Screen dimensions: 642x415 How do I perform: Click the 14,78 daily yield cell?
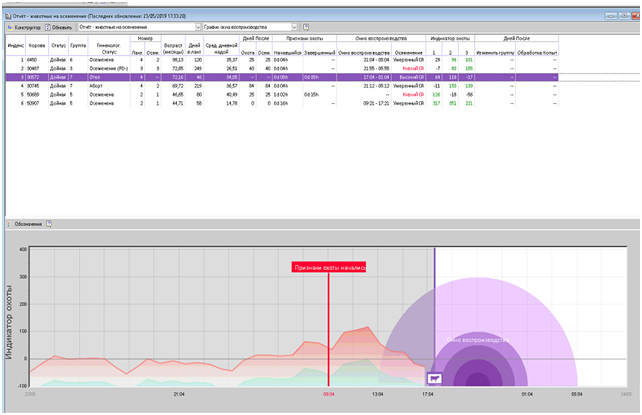221,104
